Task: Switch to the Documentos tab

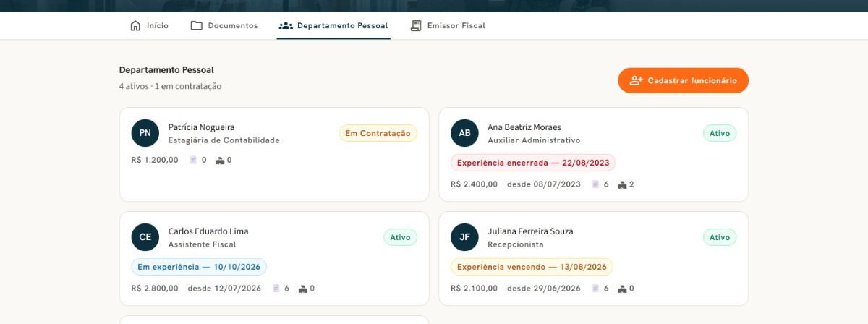Action: pyautogui.click(x=224, y=25)
